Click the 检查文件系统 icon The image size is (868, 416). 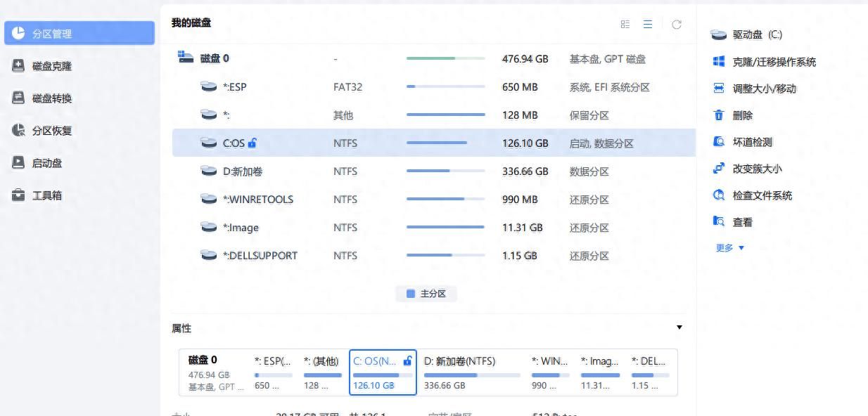pyautogui.click(x=718, y=195)
